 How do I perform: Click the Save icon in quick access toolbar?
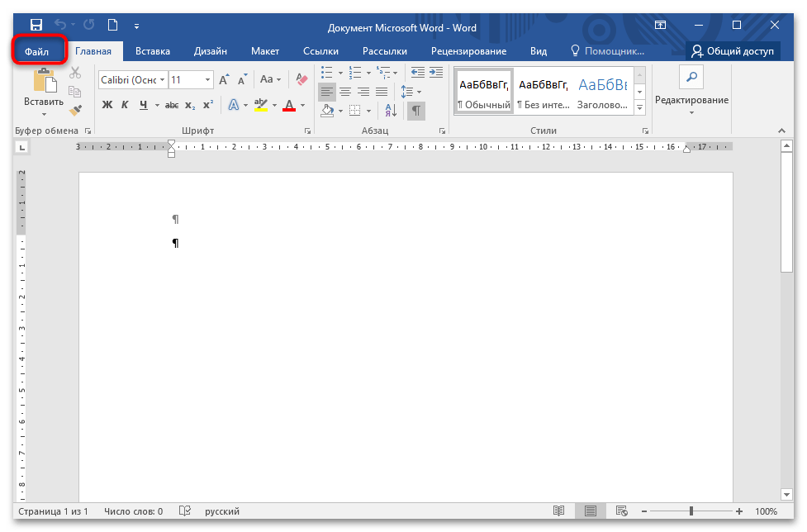pos(36,25)
